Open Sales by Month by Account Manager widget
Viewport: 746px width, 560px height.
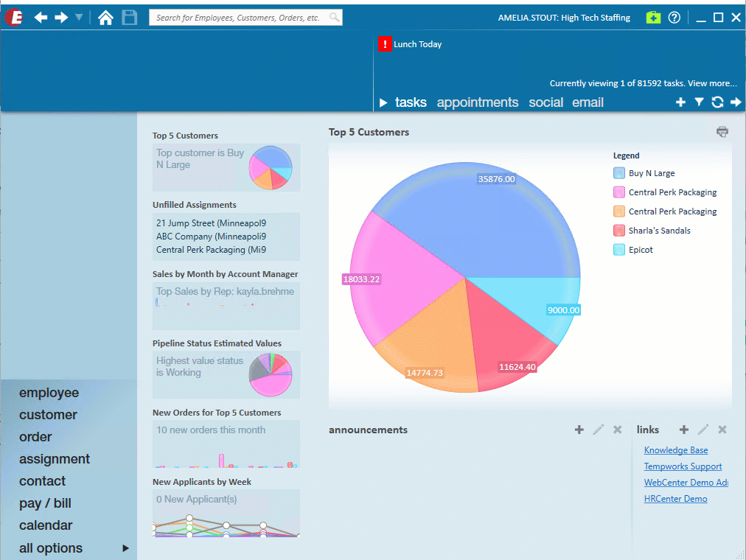click(226, 306)
